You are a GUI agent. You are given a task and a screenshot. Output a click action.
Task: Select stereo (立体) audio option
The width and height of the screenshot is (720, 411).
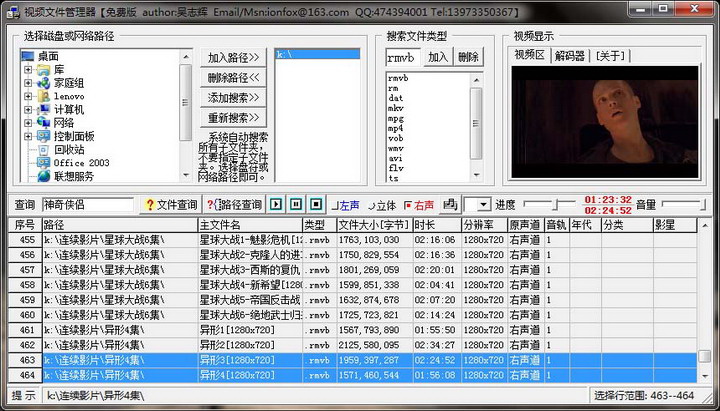click(x=382, y=205)
